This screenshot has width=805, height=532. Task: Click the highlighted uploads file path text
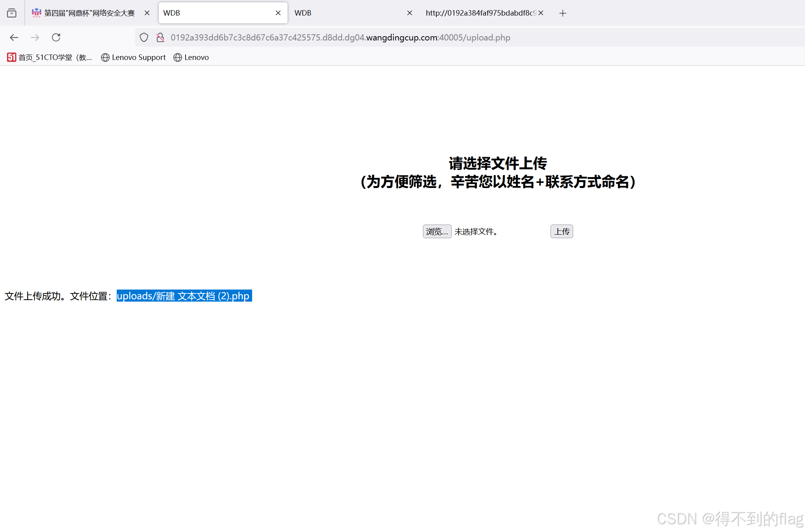184,296
